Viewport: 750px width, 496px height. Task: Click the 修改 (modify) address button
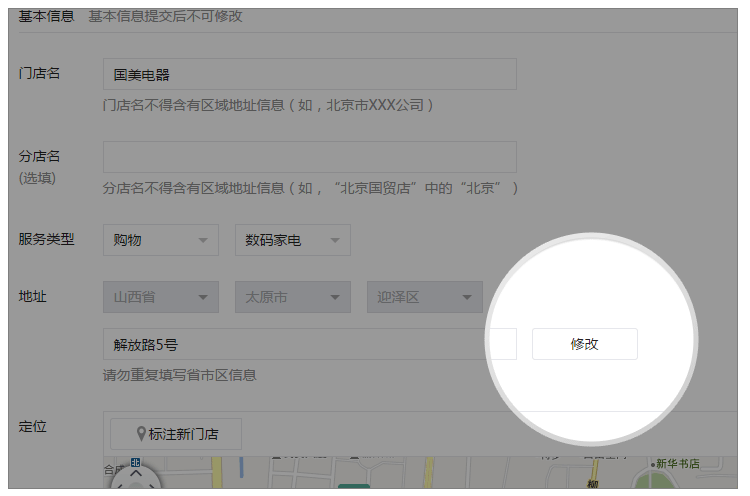(x=584, y=344)
